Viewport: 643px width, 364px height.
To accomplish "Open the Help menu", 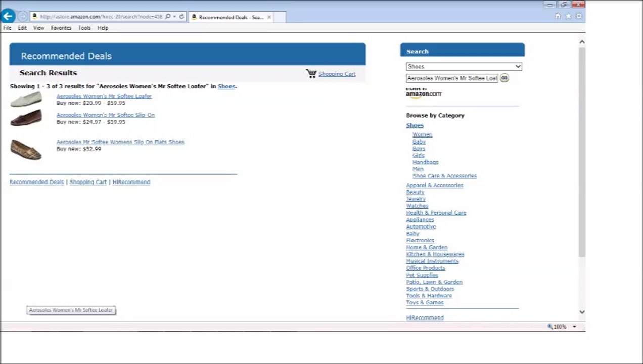I will 103,28.
